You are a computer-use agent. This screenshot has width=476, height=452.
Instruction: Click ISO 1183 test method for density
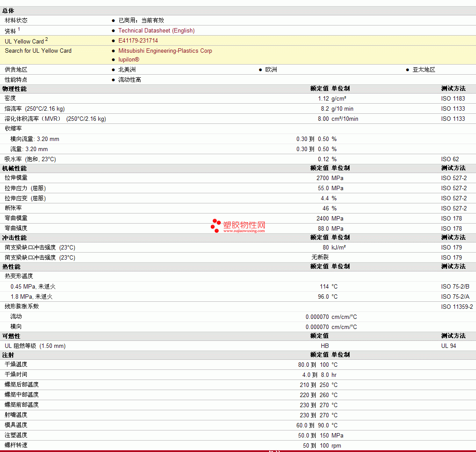tap(453, 98)
